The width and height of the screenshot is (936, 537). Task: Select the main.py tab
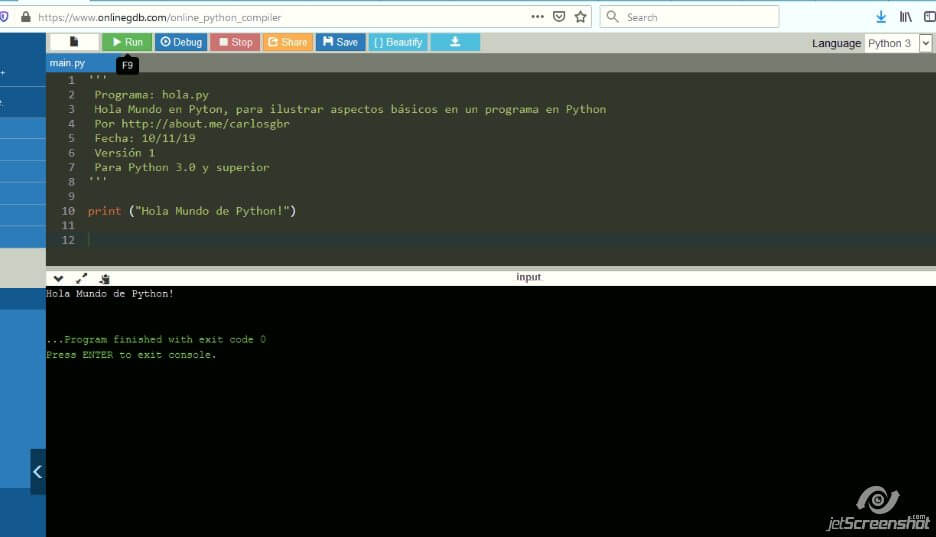[67, 63]
